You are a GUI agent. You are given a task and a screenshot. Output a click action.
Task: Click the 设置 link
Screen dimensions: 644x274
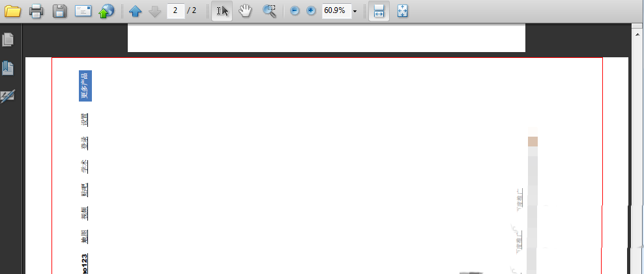pos(85,120)
